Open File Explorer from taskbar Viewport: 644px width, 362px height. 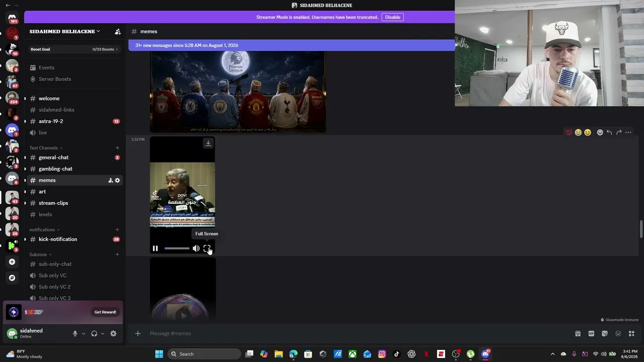(x=279, y=354)
